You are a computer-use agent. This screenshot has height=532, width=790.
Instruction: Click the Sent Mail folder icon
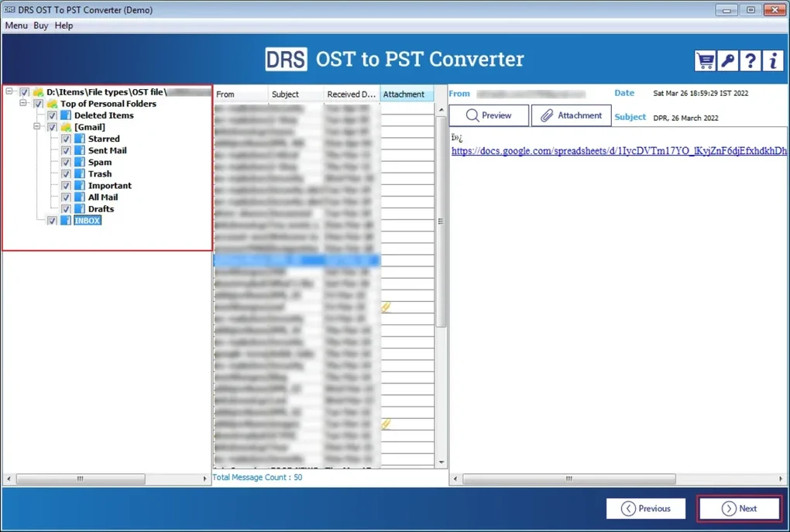click(x=80, y=150)
